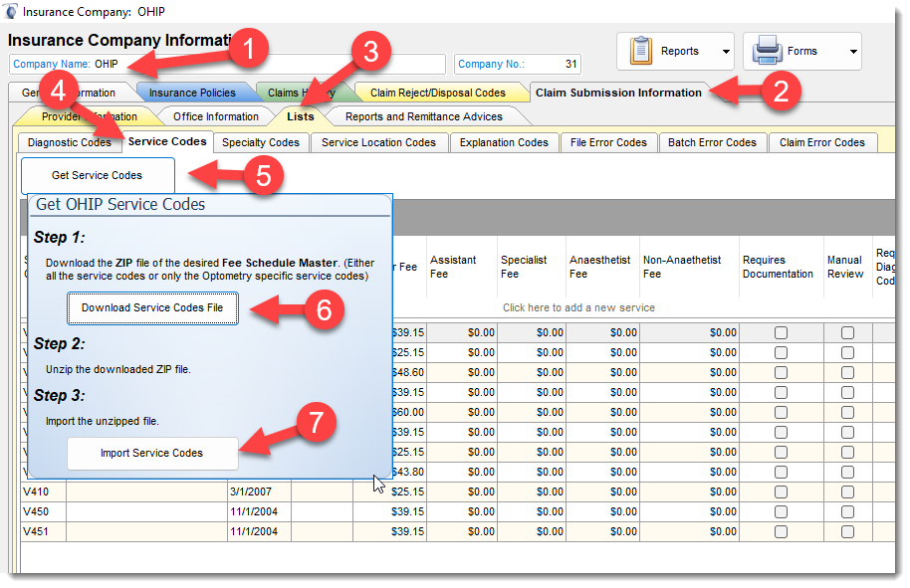Check Manual Review on the $43.80 row

pos(848,472)
